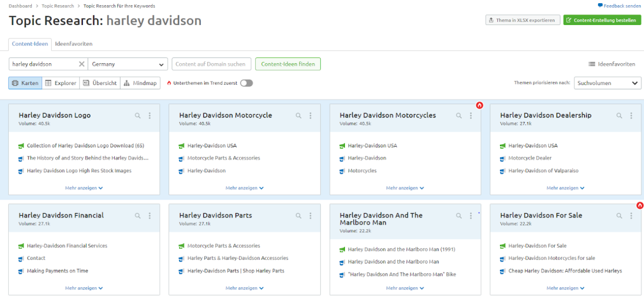The image size is (644, 298).
Task: Expand Mehr anzeigen on Harley Davidson Motorcycles card
Action: [405, 188]
